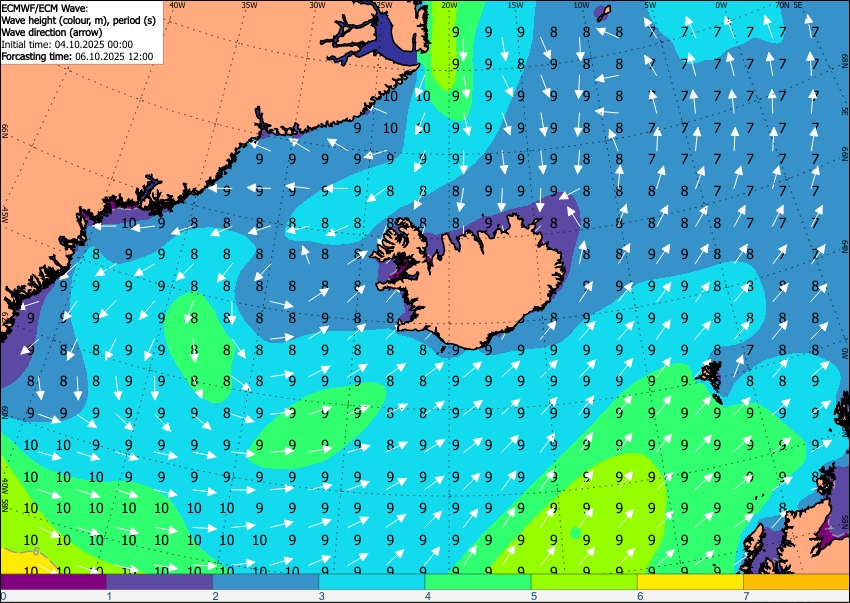Click the small Jan Mayen island at top
Viewport: 850px width, 603px height.
[x=604, y=13]
